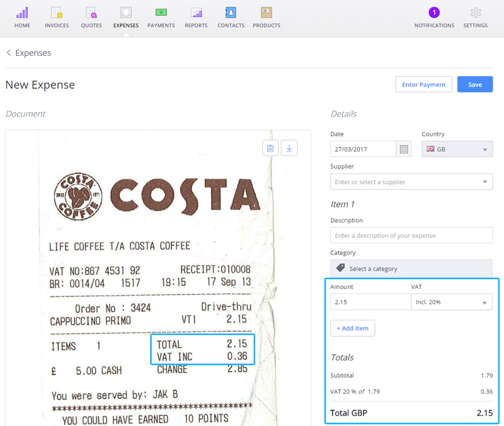The height and width of the screenshot is (426, 504).
Task: Save the new expense
Action: (475, 84)
